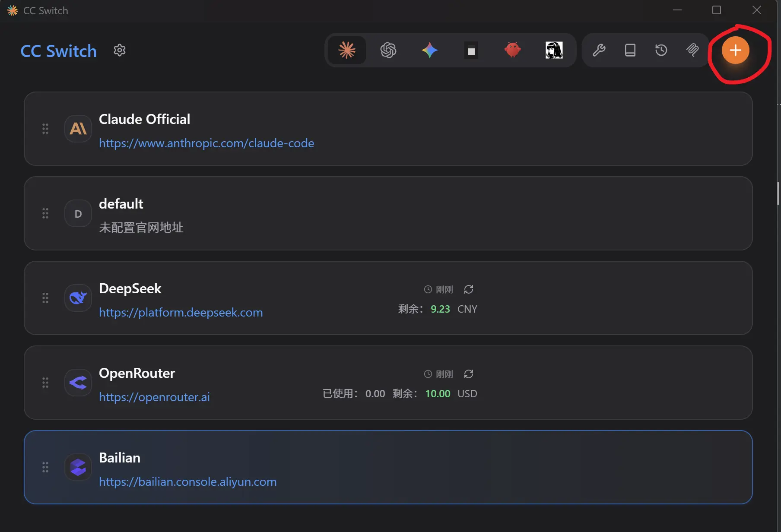Viewport: 781px width, 532px height.
Task: Click the 刚刚 timestamp in OpenRouter row
Action: tap(444, 374)
